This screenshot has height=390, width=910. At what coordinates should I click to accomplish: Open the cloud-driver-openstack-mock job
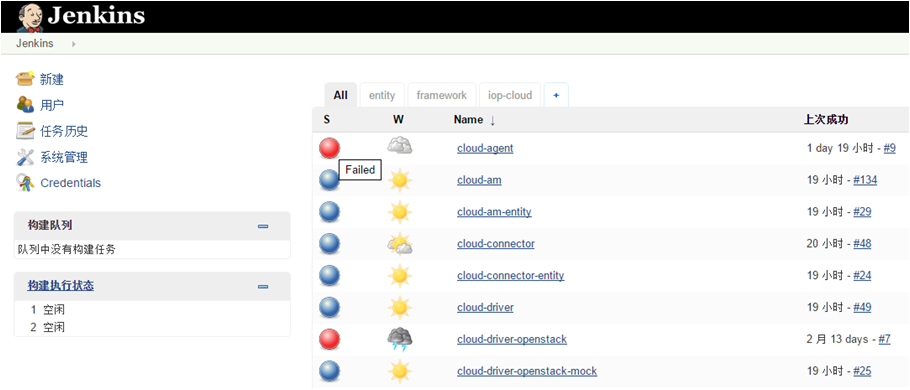pos(527,371)
